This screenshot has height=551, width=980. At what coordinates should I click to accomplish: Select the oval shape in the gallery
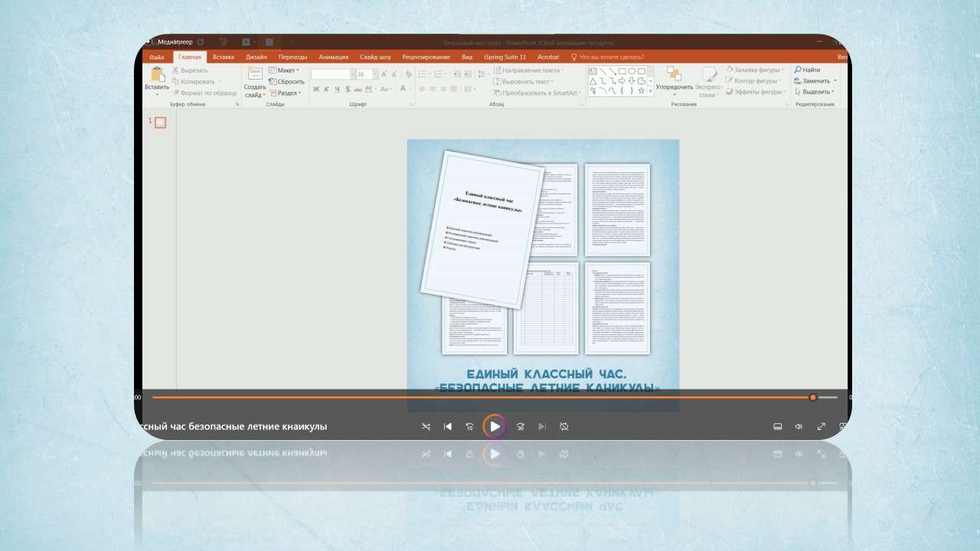[632, 70]
